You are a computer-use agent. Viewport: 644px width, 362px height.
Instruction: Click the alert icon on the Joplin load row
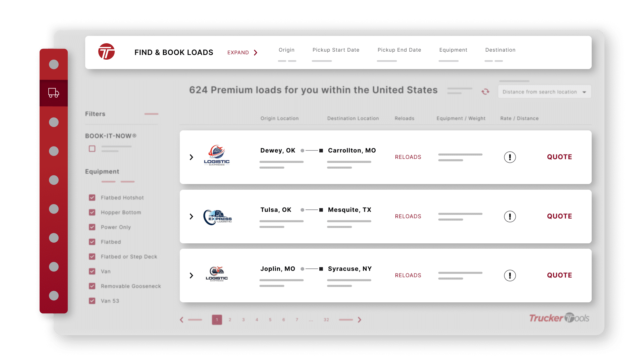click(x=510, y=275)
